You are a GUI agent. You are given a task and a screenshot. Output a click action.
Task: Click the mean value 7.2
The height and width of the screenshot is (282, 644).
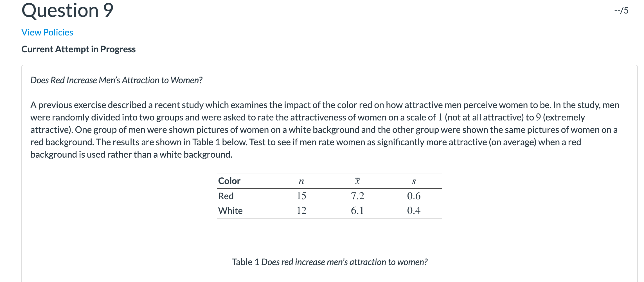click(357, 196)
